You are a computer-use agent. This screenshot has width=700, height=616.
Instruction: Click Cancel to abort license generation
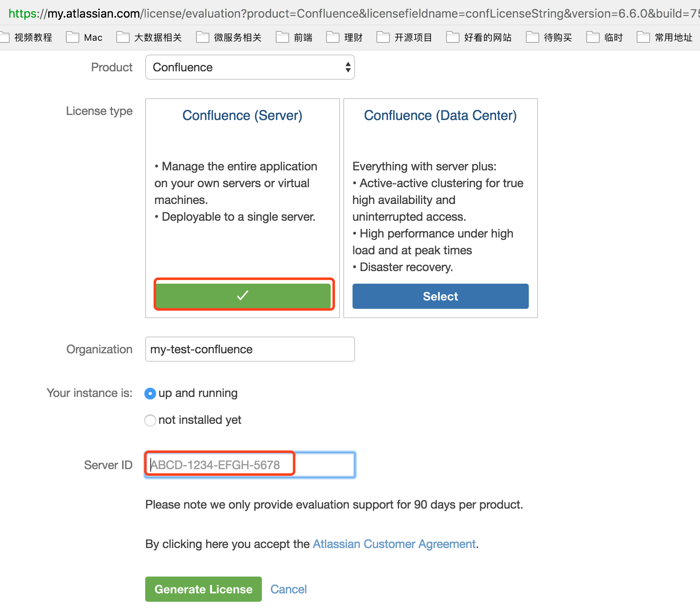pos(288,589)
